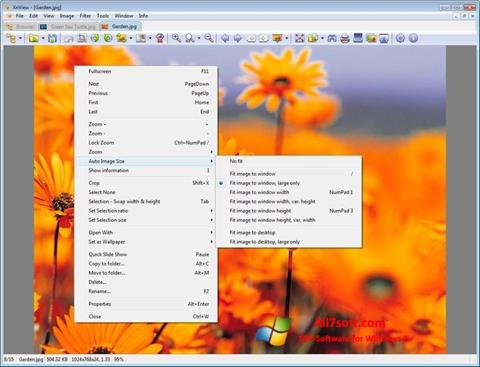Click the Zoom In magnifier icon

[176, 38]
